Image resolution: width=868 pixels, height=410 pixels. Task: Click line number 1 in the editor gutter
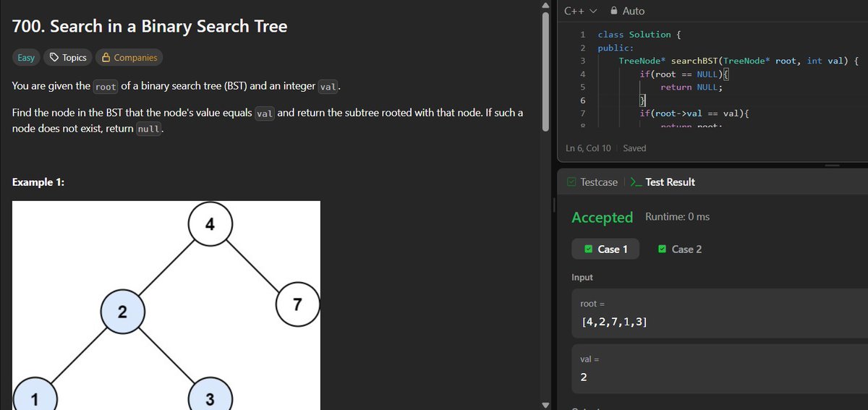point(583,35)
